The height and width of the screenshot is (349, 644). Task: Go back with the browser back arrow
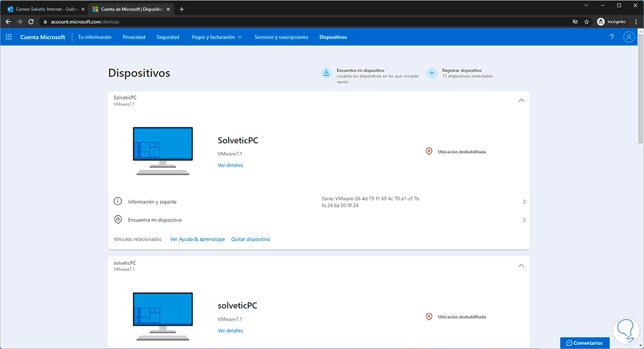pyautogui.click(x=8, y=21)
